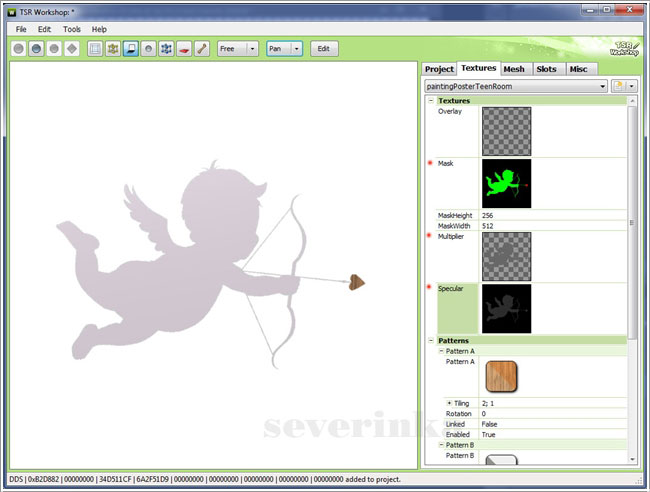
Task: Switch to the Mesh tab
Action: (514, 69)
